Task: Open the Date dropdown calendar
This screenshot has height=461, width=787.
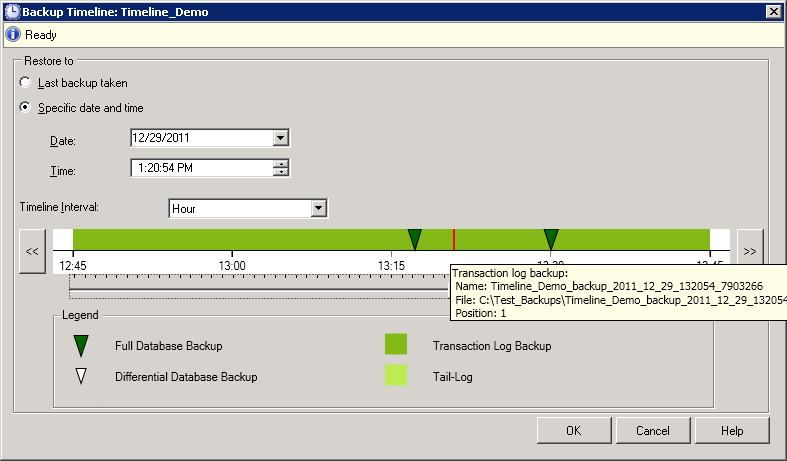Action: pos(281,139)
